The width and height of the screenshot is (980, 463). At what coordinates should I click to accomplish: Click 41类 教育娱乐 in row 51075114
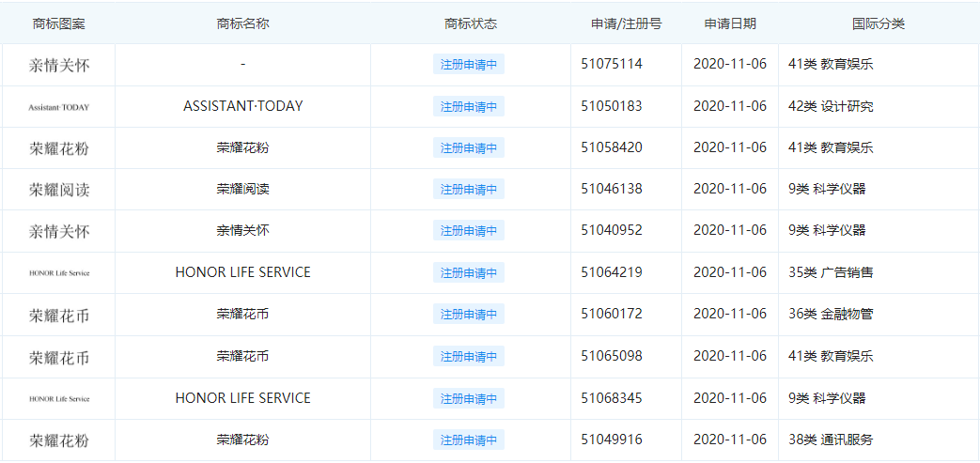point(831,65)
